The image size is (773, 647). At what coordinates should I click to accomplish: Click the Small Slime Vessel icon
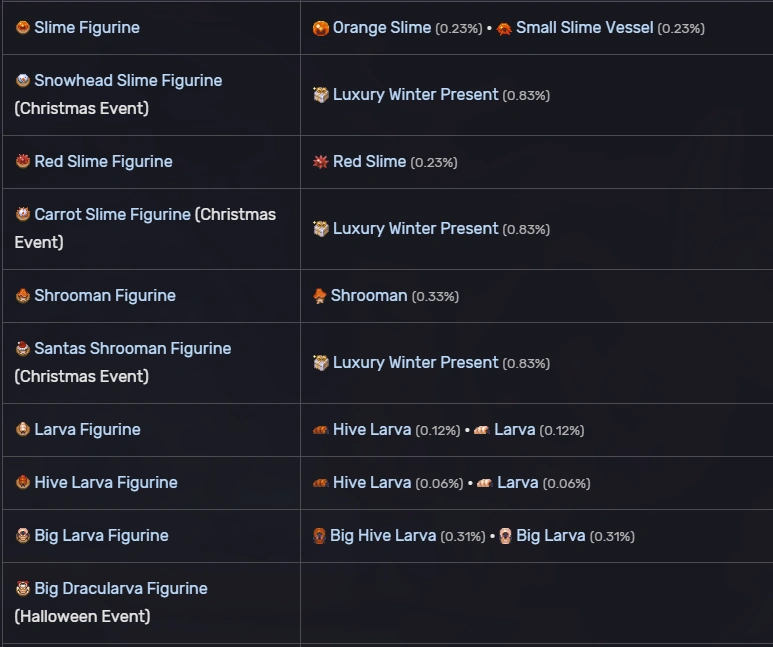click(504, 28)
